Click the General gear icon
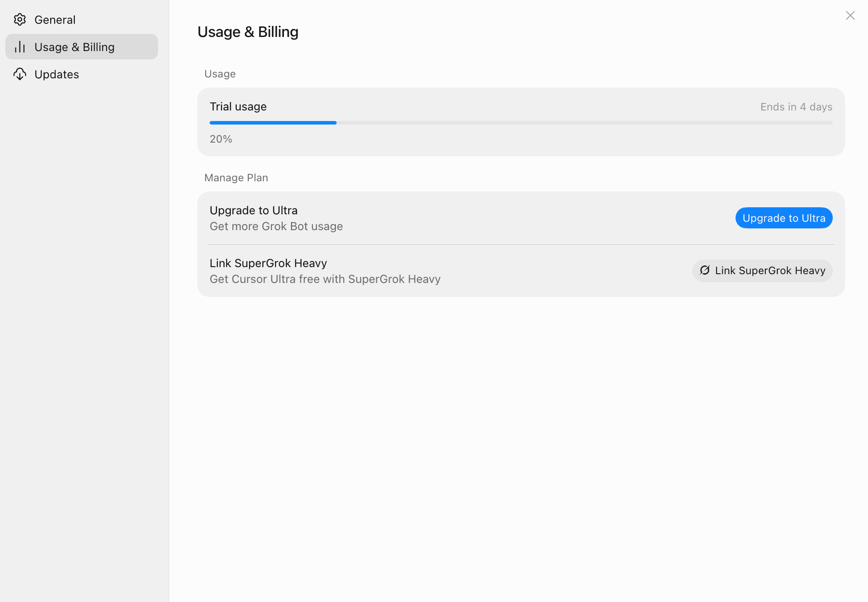This screenshot has width=868, height=602. click(x=20, y=19)
